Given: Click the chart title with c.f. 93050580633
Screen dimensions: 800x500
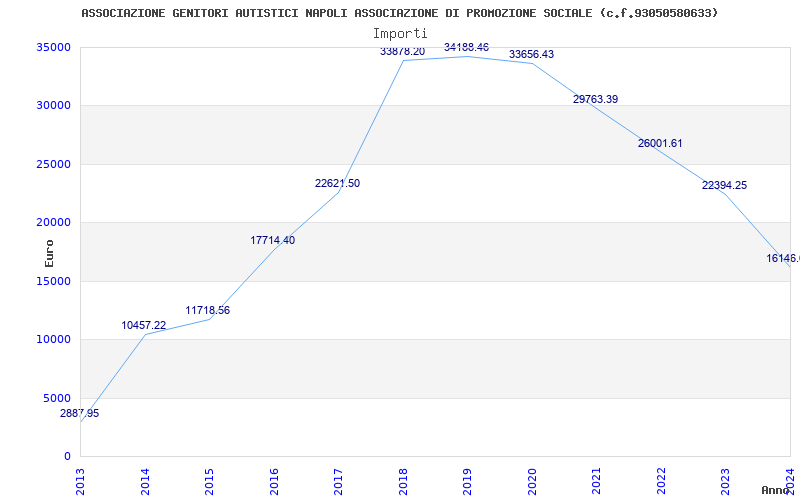Looking at the screenshot, I should coord(399,13).
